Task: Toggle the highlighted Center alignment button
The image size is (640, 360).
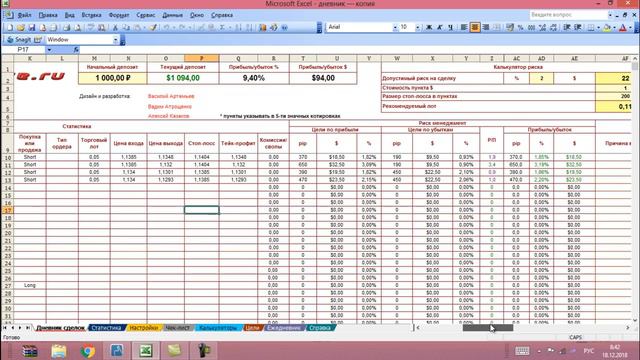Action: 475,27
